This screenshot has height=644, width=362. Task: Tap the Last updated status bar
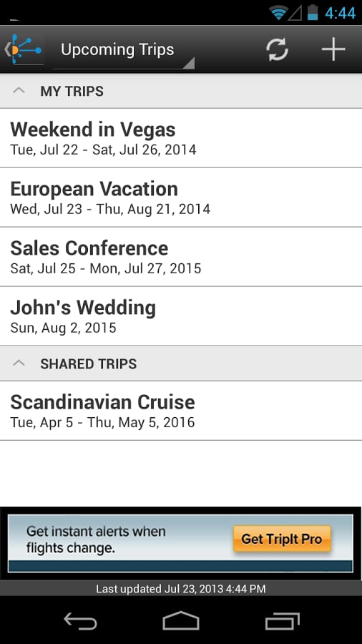(x=181, y=589)
